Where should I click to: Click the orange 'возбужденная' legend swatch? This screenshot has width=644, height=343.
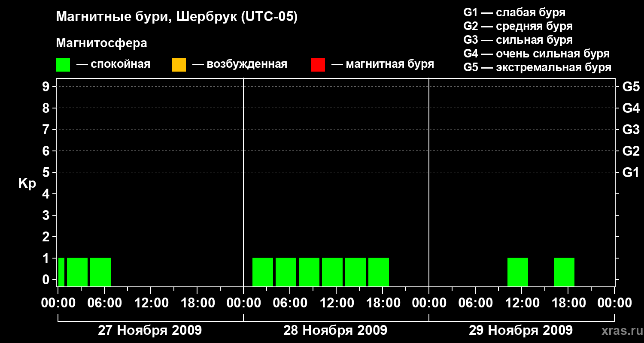(x=179, y=65)
